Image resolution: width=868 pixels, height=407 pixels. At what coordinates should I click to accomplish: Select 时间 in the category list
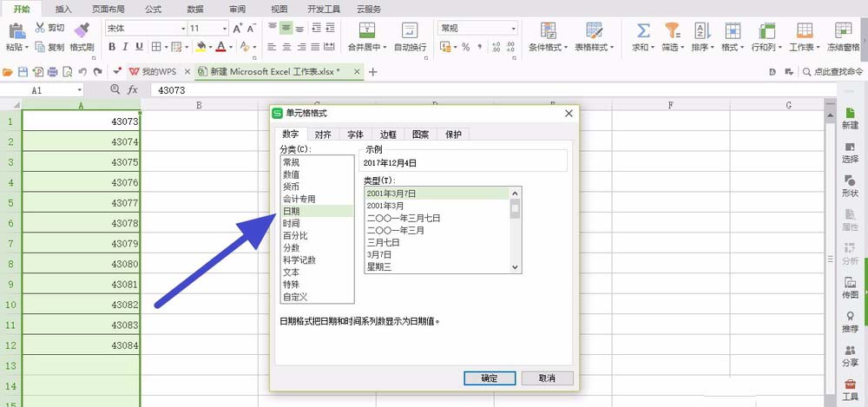292,223
